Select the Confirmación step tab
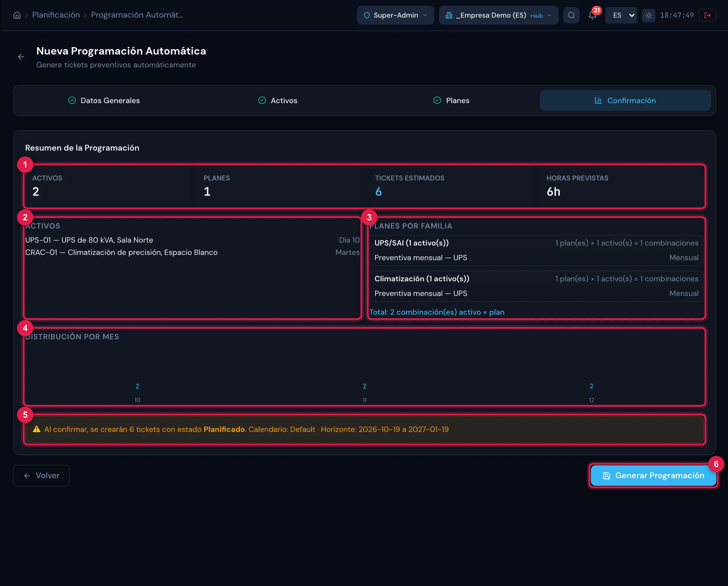Image resolution: width=728 pixels, height=586 pixels. [625, 100]
